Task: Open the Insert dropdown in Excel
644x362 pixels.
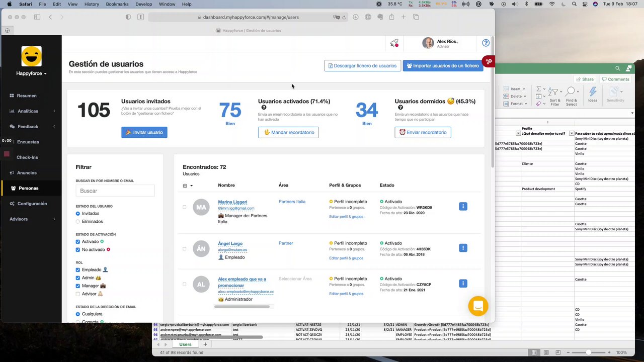Action: (515, 89)
